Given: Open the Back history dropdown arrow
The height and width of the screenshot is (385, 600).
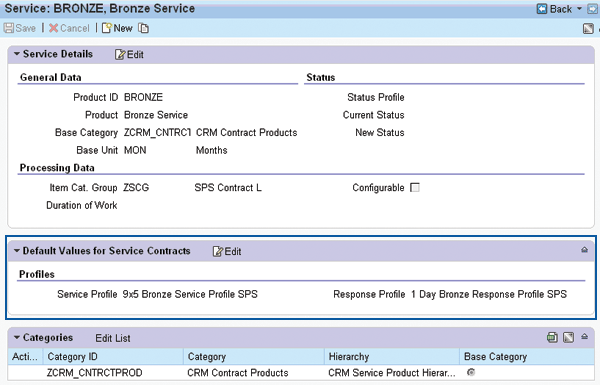Looking at the screenshot, I should point(579,8).
